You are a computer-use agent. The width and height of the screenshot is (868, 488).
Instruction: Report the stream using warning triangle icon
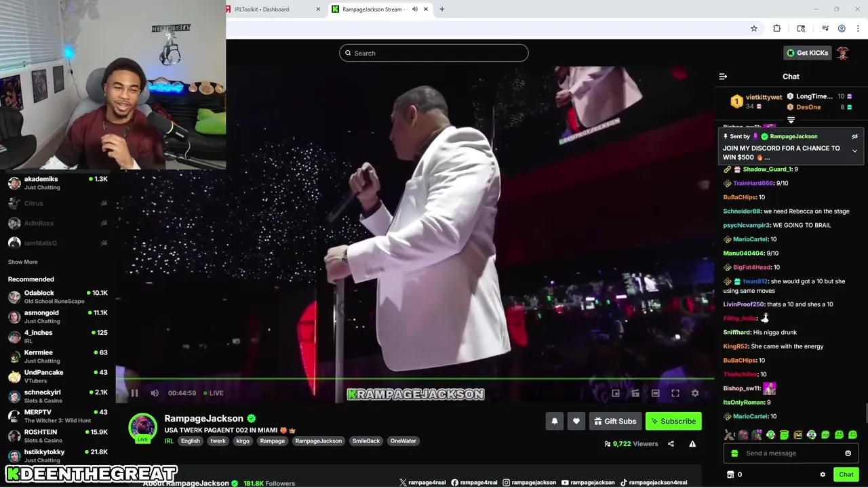692,444
